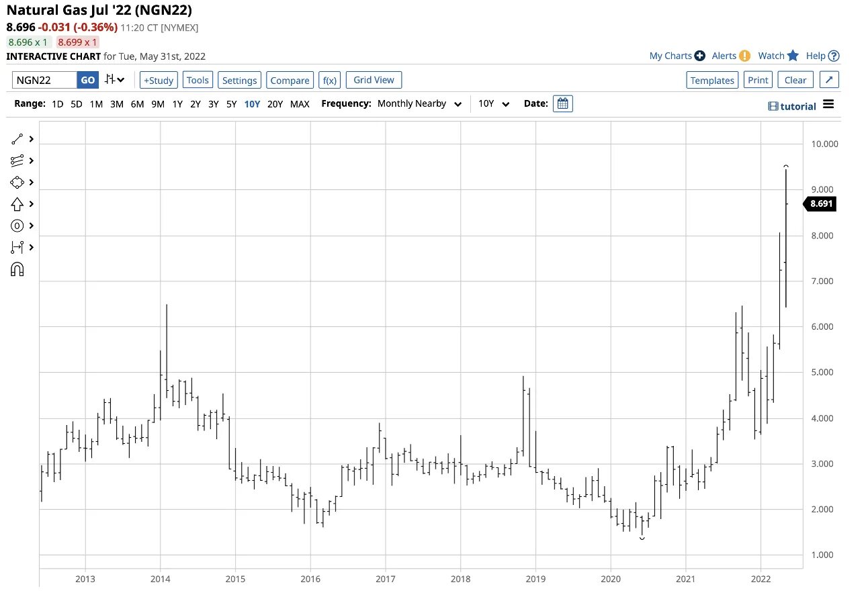Select the shapes drawing tool
This screenshot has height=603, width=868.
[17, 183]
